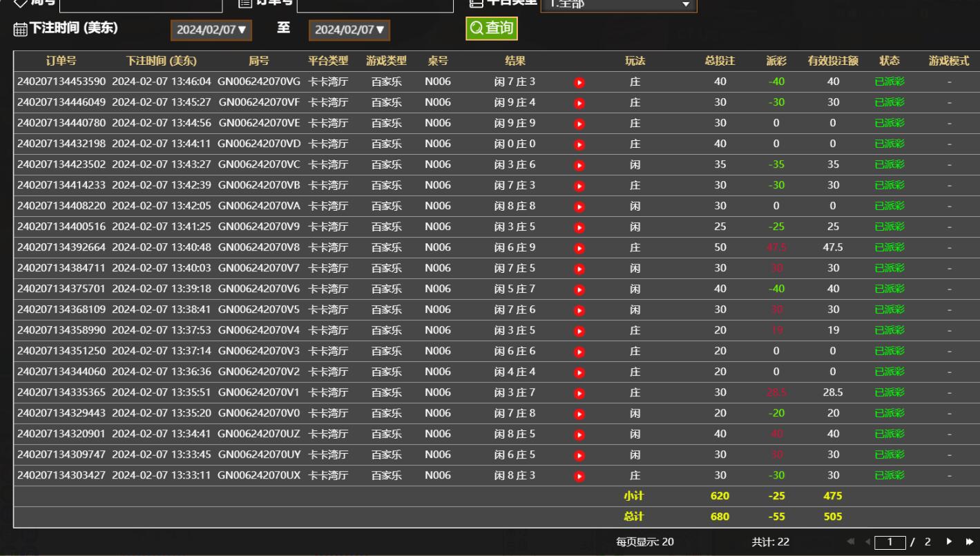
Task: Click bet time 2024-02-07 13:43:27
Action: click(x=162, y=164)
